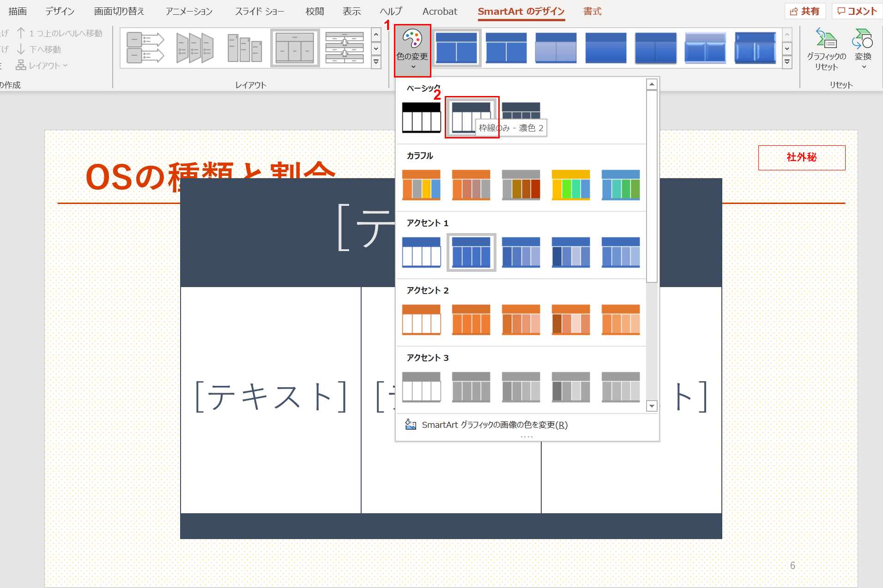Open the アニメーション tab

point(189,11)
